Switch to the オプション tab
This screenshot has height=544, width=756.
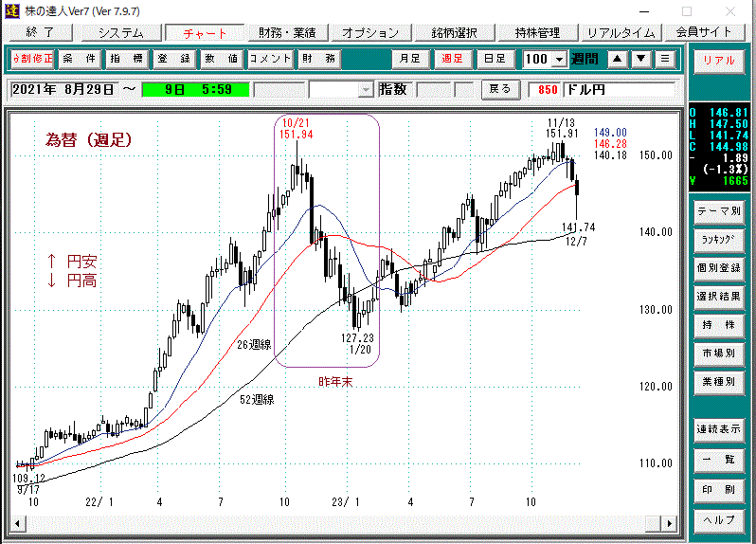(370, 31)
